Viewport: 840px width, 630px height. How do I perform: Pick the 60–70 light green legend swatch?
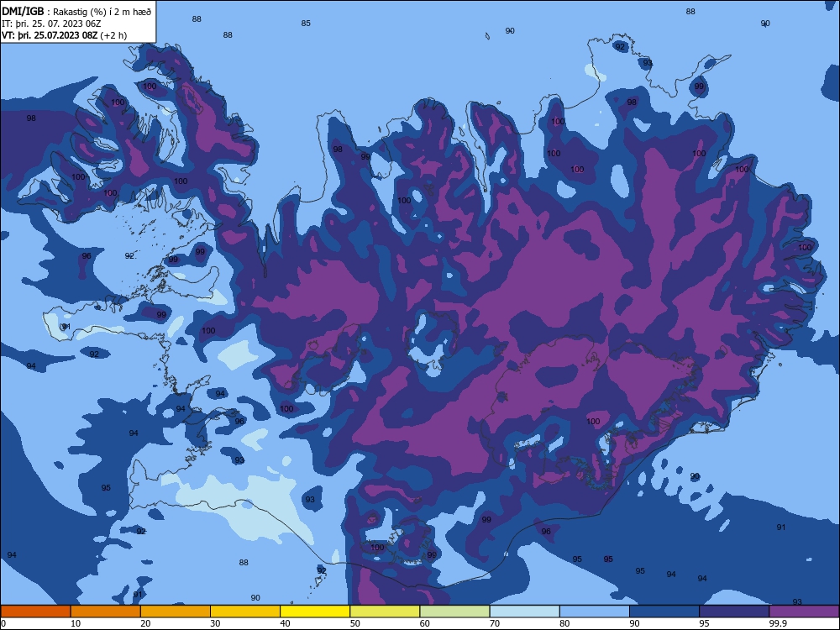[x=454, y=612]
